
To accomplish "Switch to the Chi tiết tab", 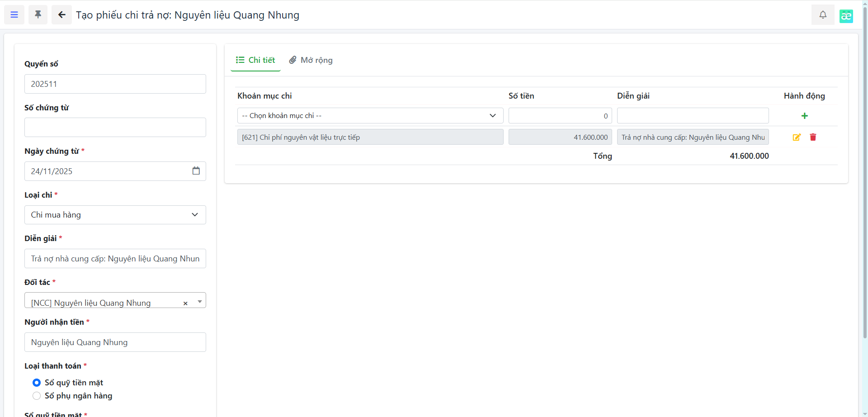I will (255, 60).
